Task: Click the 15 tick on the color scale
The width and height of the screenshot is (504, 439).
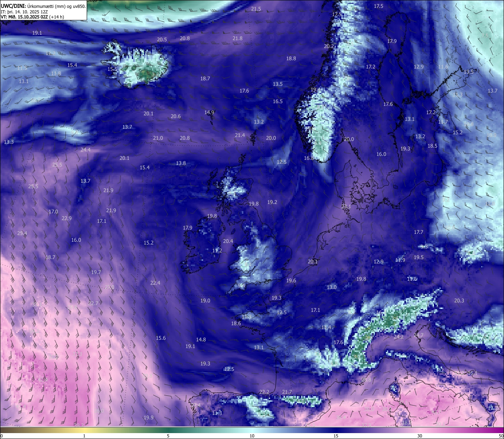Action: (336, 435)
